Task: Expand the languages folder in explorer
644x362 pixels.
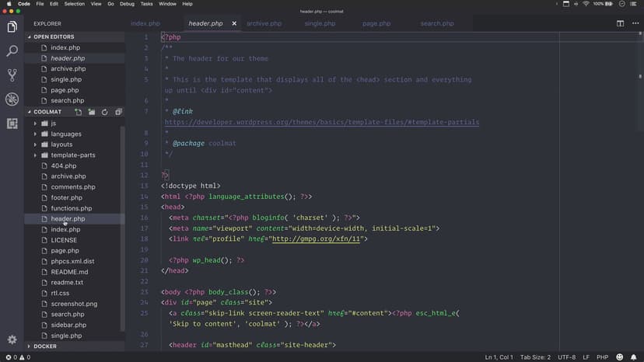Action: coord(65,134)
